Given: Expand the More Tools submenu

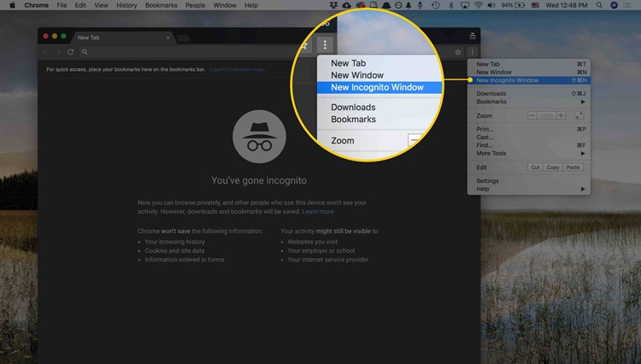Looking at the screenshot, I should click(528, 153).
